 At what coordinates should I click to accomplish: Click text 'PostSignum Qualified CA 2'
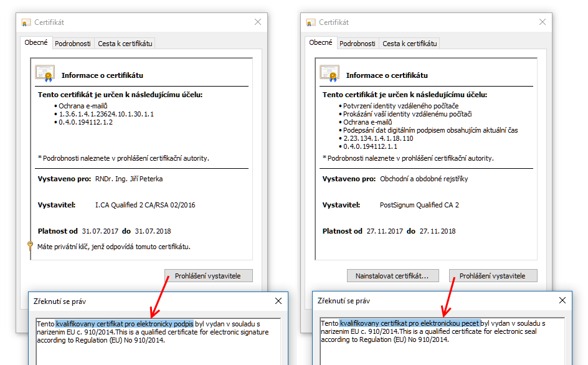click(419, 205)
